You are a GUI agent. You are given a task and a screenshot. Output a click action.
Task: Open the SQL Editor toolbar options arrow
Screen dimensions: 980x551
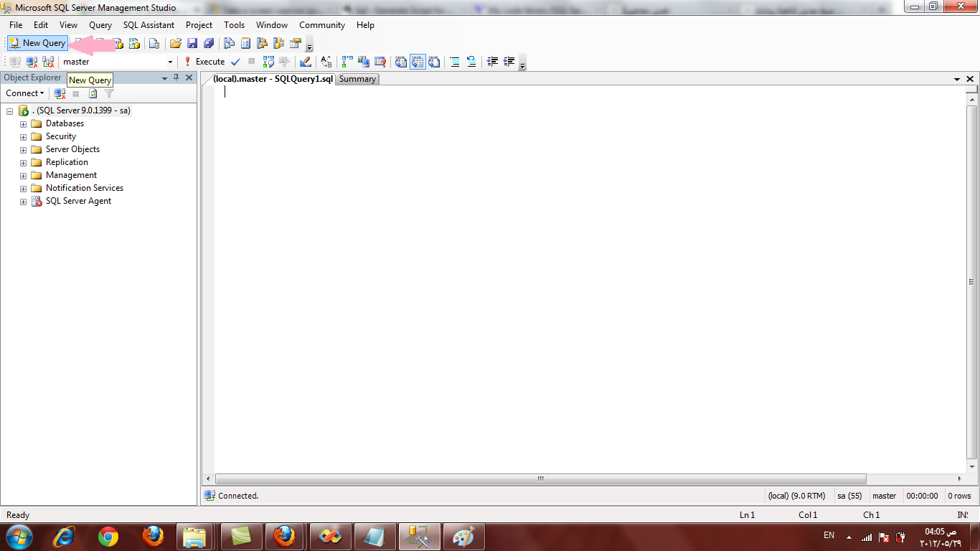[x=522, y=63]
